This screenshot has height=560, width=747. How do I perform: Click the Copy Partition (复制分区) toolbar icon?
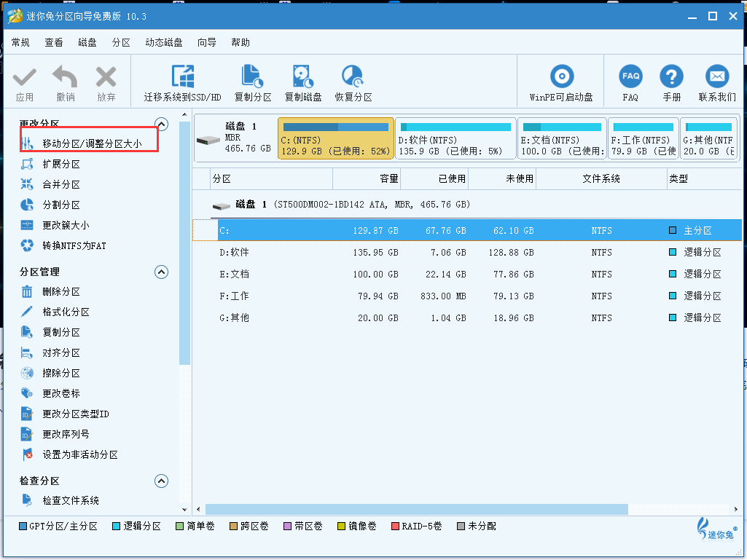[252, 76]
